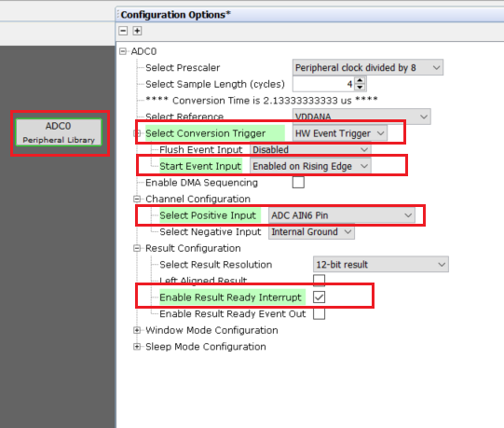Toggle the Left Aligned Result checkbox
Image resolution: width=504 pixels, height=428 pixels.
[319, 281]
